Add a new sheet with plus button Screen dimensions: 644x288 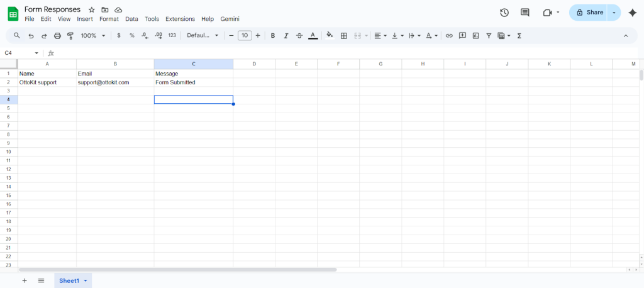(25, 280)
